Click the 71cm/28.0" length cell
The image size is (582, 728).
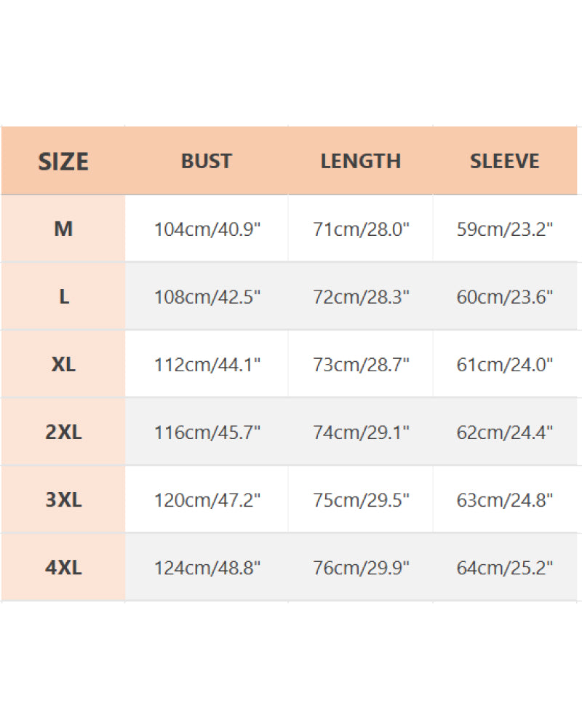pos(362,230)
